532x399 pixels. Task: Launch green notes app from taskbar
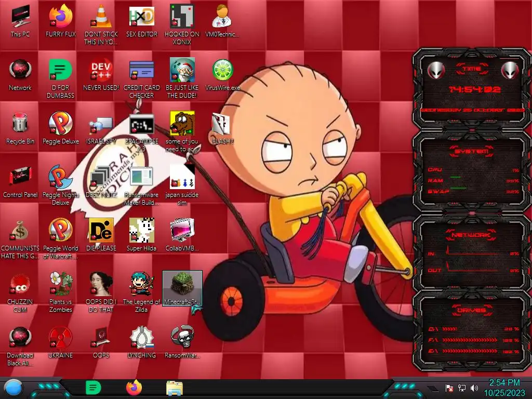(x=94, y=388)
